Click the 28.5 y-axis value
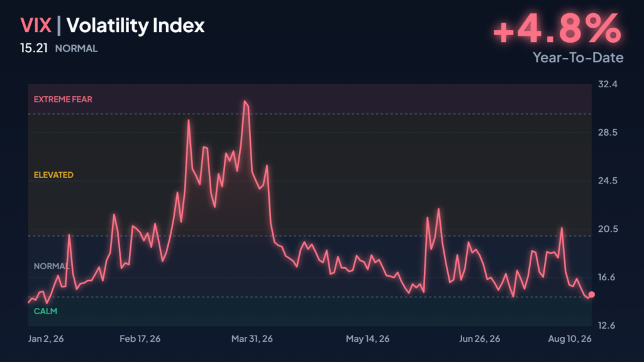Screen dimensions: 644x362 (608, 132)
